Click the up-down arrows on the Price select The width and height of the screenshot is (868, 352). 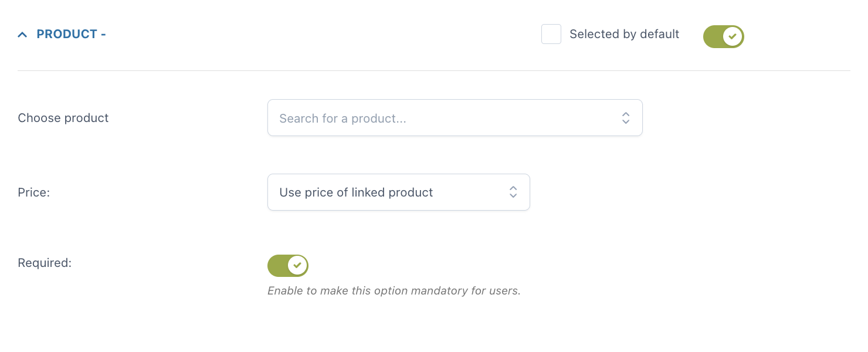click(x=513, y=192)
